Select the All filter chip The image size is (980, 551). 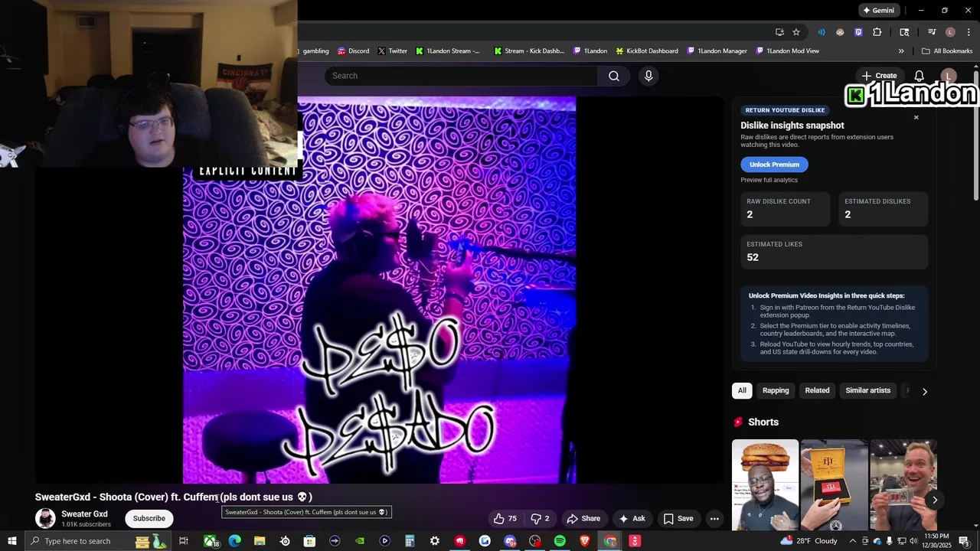742,390
